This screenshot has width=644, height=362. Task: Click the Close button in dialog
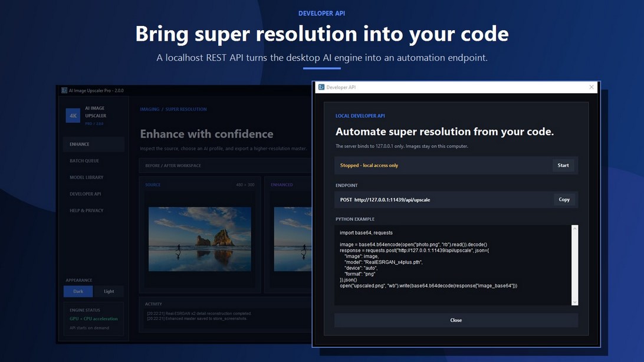[456, 320]
